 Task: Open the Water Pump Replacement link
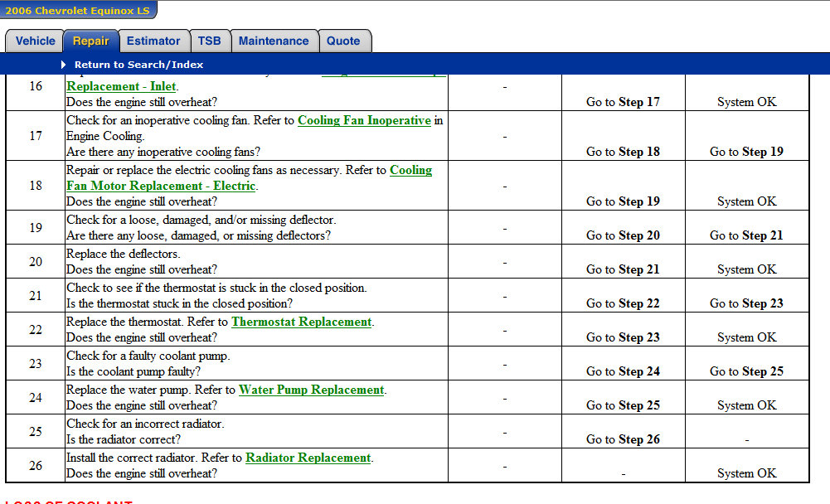[x=311, y=390]
